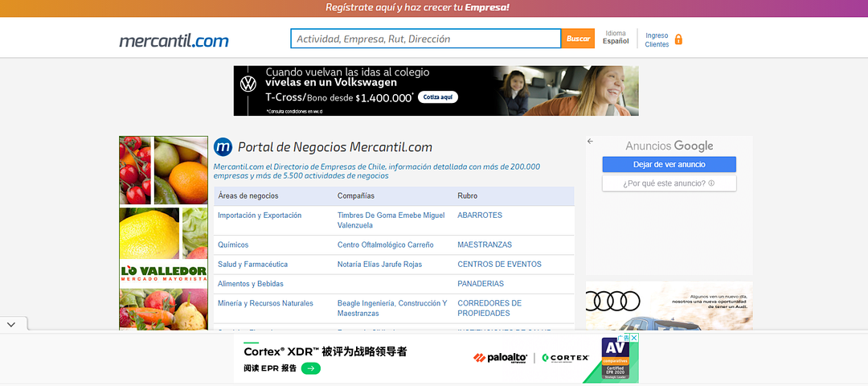Click the Audi rings logo ad
The width and height of the screenshot is (868, 386).
click(x=613, y=302)
